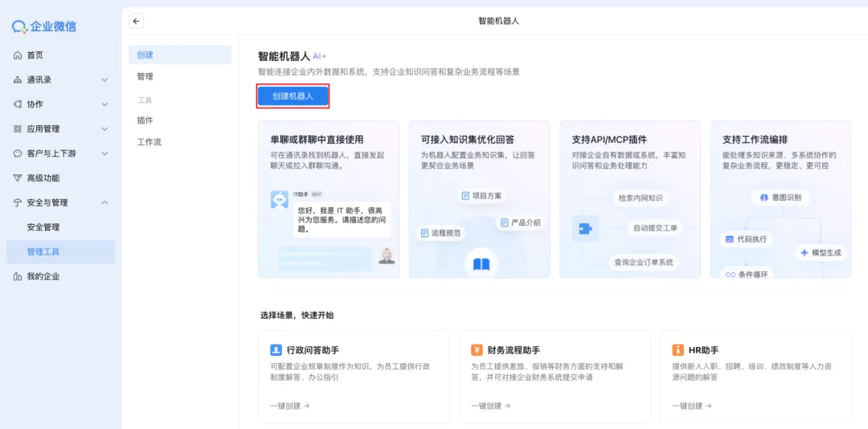Click the 应用管理 grid icon
The width and height of the screenshot is (868, 429).
click(x=17, y=129)
